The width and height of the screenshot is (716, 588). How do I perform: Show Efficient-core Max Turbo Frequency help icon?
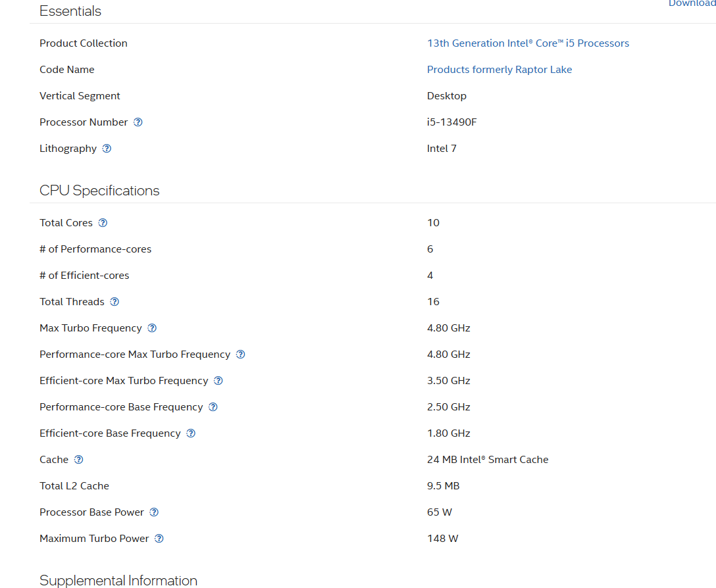(x=218, y=381)
